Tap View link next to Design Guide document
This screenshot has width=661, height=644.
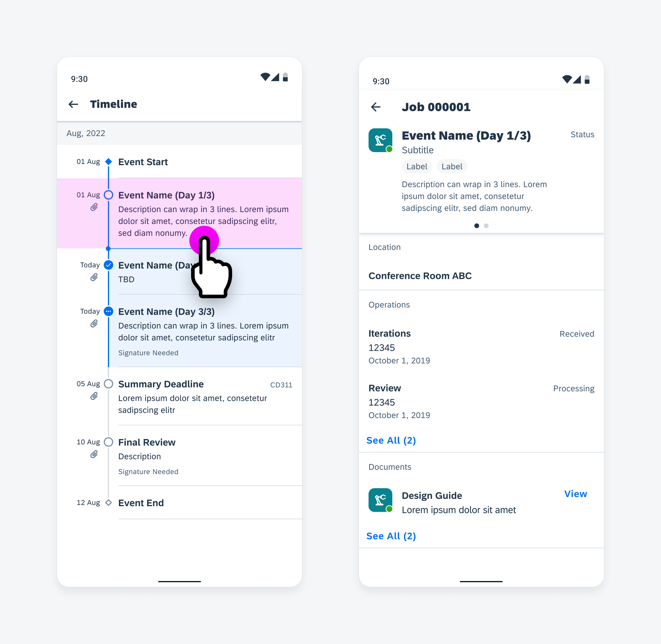(576, 494)
